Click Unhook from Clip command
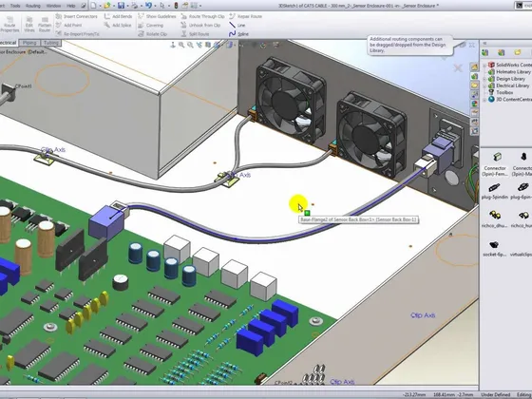 [x=200, y=25]
